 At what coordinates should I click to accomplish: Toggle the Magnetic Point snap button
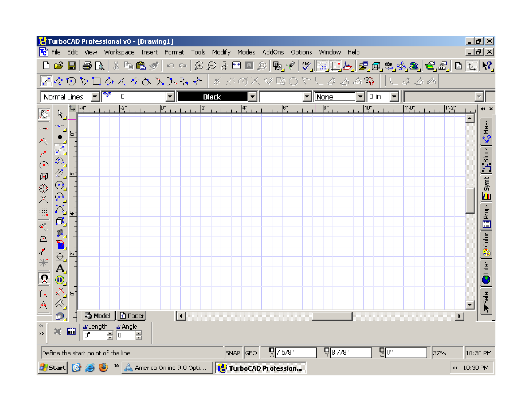point(44,279)
